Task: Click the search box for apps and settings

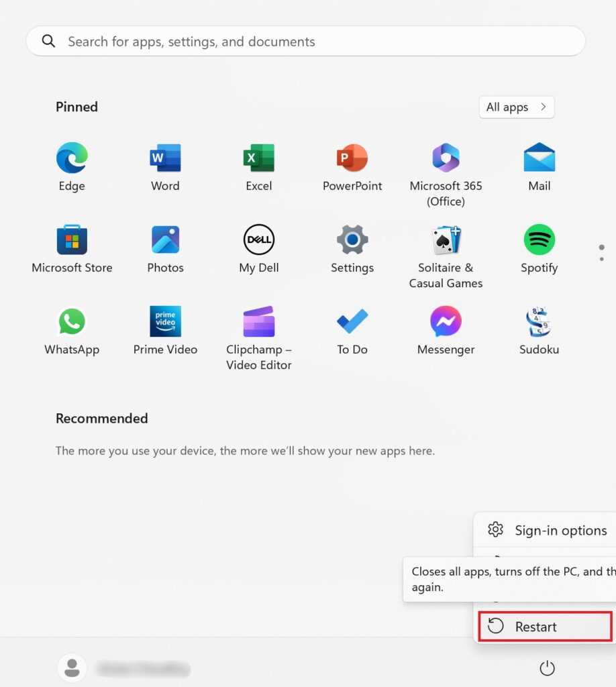Action: [x=305, y=42]
